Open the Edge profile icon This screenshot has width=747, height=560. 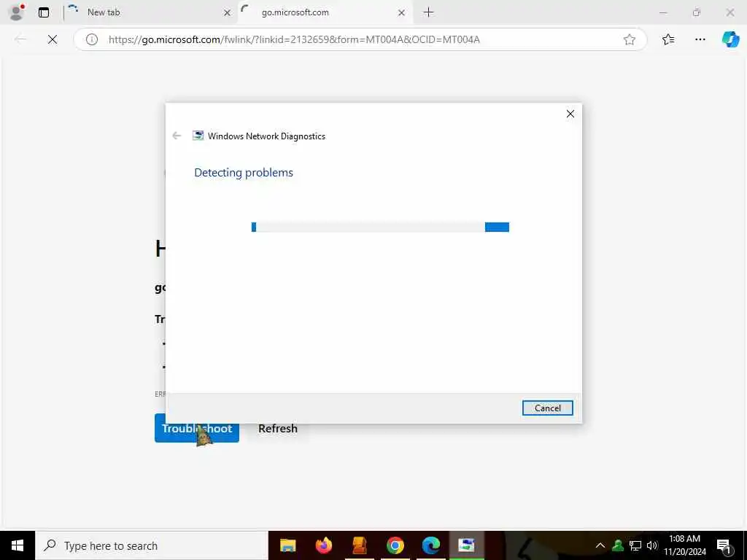pyautogui.click(x=17, y=12)
